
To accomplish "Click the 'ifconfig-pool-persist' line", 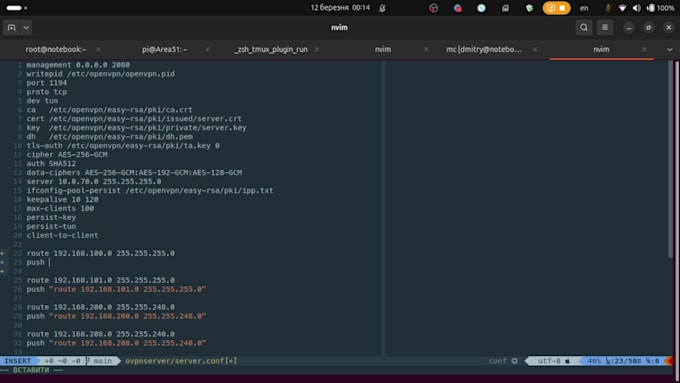I will (x=150, y=190).
